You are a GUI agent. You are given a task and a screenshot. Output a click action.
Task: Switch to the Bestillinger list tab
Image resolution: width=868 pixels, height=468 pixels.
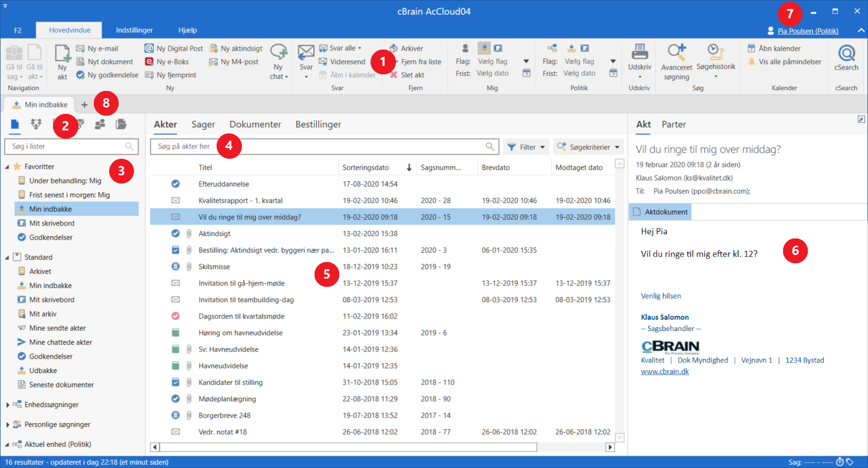[x=319, y=125]
